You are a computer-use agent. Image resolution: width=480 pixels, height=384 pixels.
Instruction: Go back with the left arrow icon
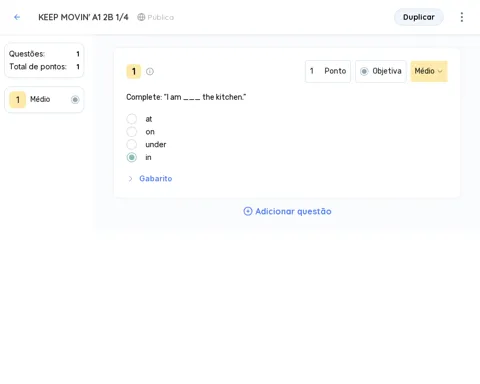(x=17, y=17)
